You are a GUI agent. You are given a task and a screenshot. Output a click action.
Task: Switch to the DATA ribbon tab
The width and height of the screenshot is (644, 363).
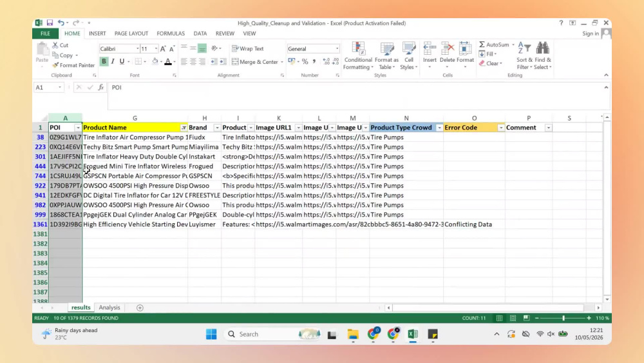pos(200,34)
